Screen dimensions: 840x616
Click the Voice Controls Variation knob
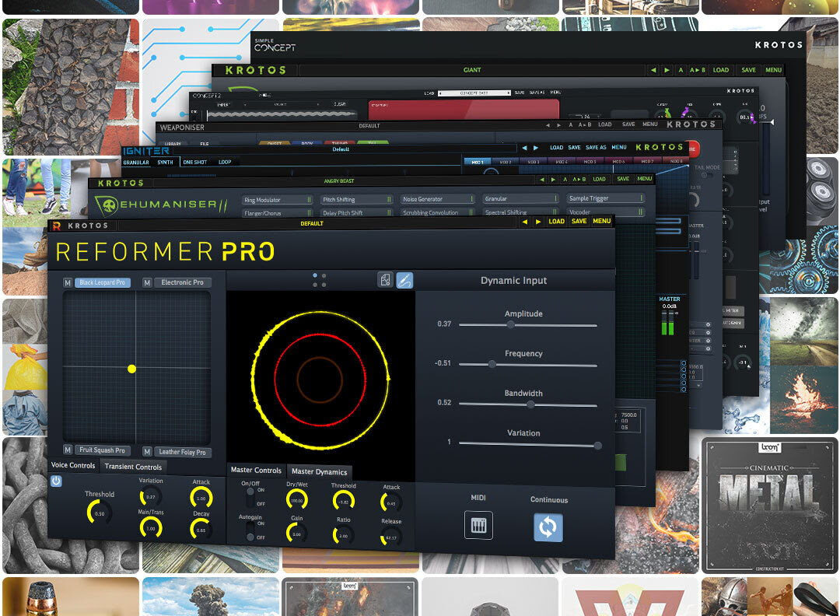coord(151,496)
